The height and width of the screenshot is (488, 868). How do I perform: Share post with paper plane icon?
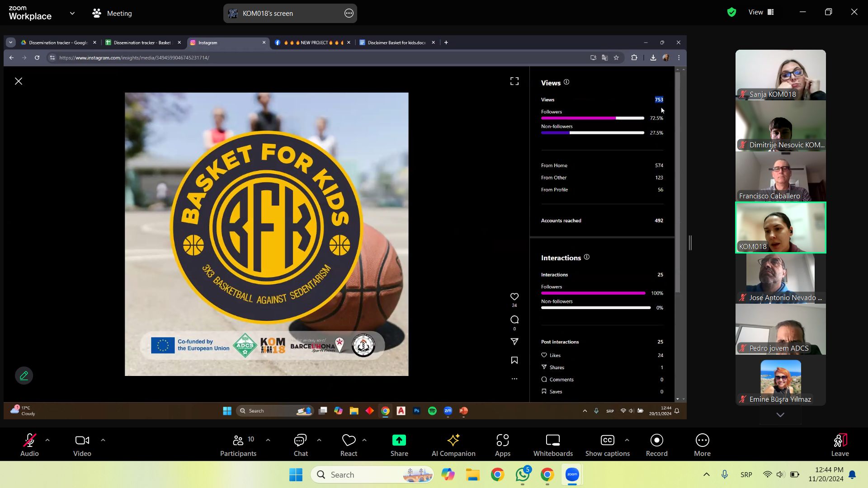tap(514, 342)
